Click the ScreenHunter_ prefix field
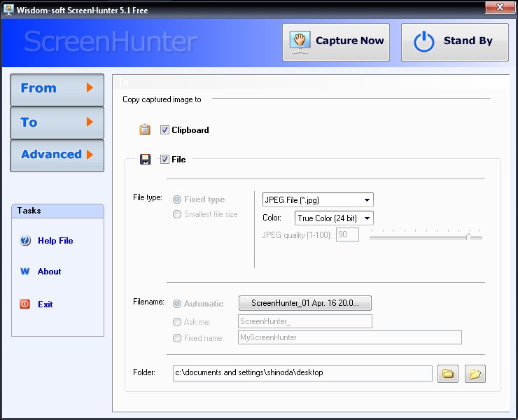This screenshot has width=518, height=420. pyautogui.click(x=305, y=321)
